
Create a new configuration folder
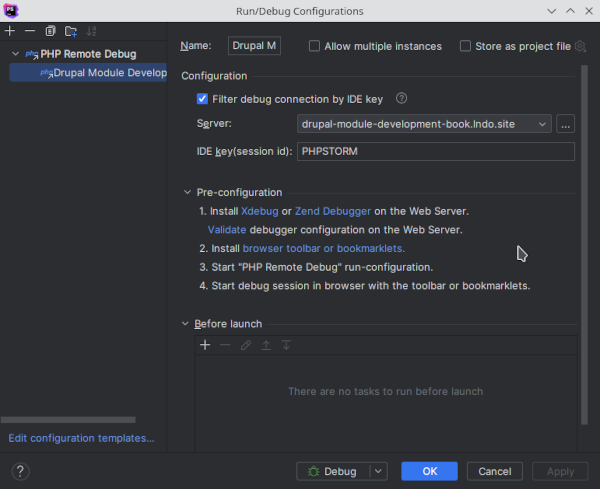[71, 31]
